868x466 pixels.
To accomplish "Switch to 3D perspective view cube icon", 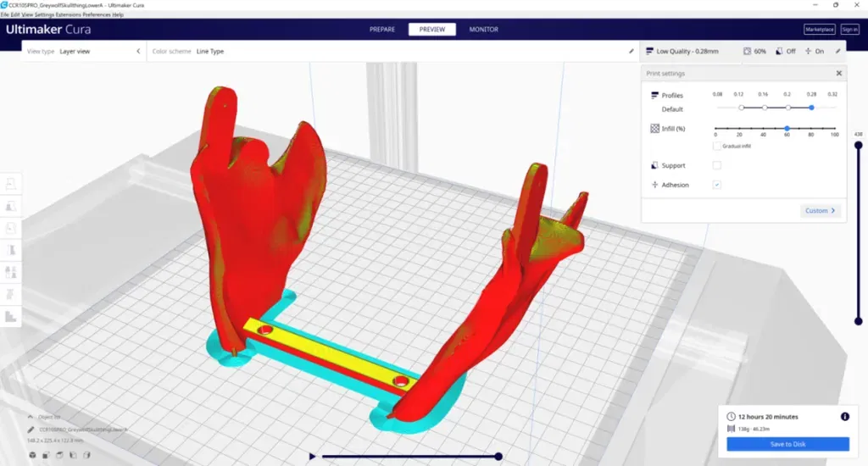I will point(33,455).
